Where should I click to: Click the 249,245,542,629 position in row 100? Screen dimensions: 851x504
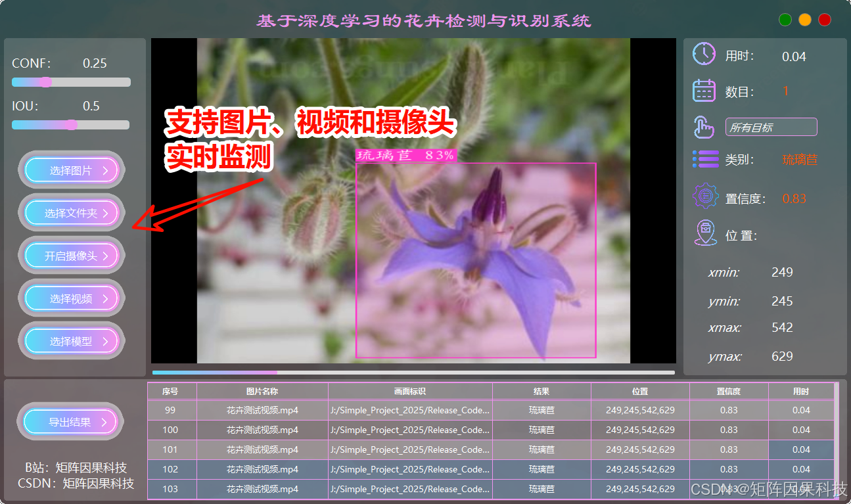pyautogui.click(x=640, y=430)
